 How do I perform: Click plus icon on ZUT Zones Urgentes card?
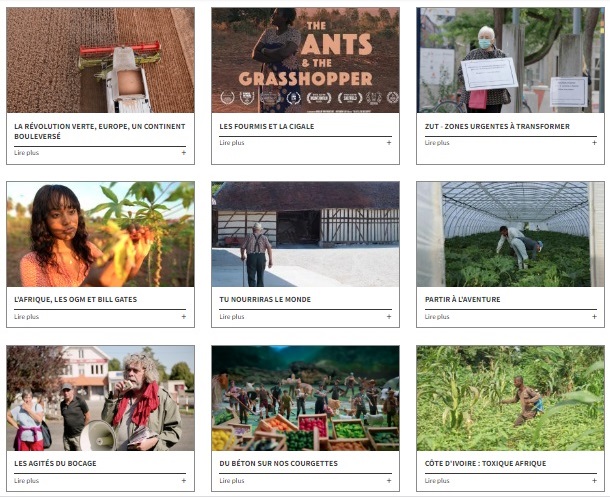(594, 143)
